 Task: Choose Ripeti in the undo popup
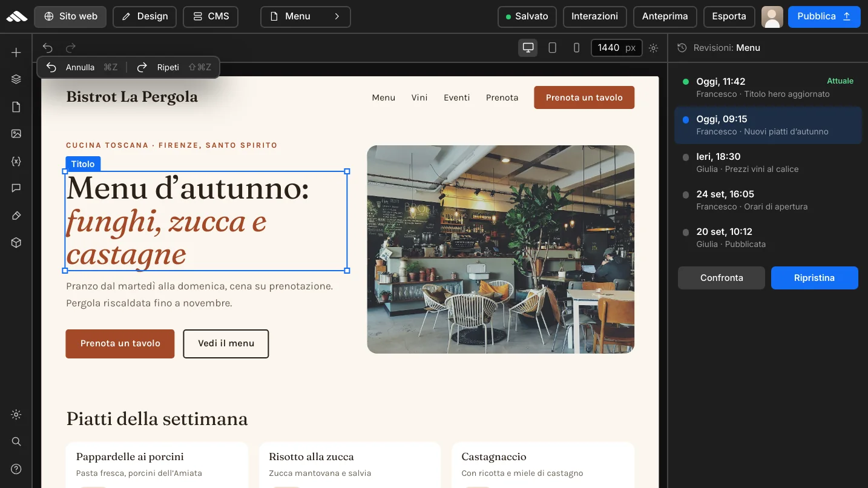click(174, 67)
